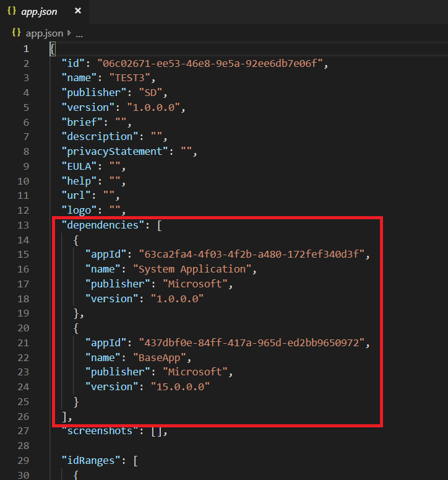Image resolution: width=448 pixels, height=480 pixels.
Task: Click line number 13 in the gutter
Action: [23, 225]
